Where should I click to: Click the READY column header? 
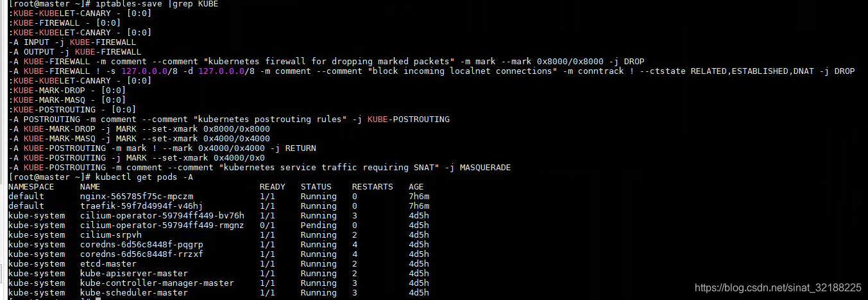click(273, 186)
